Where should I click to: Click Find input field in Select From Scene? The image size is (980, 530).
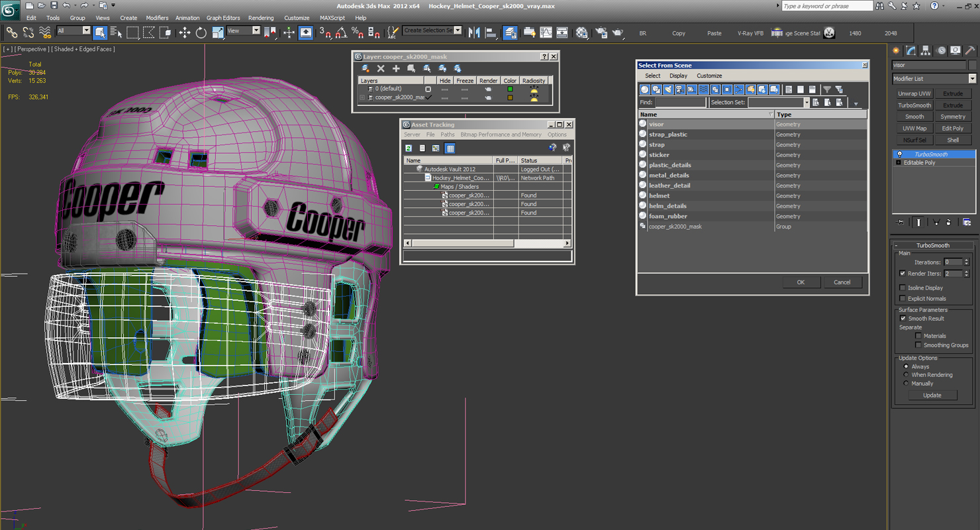[x=681, y=103]
